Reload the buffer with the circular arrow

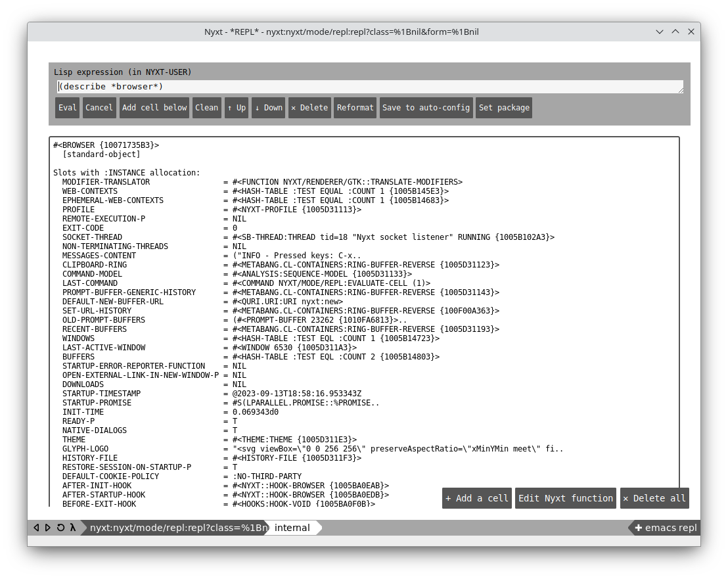(x=60, y=528)
